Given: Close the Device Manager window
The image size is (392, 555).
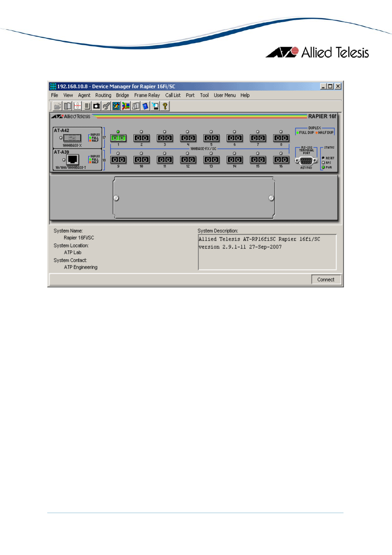Looking at the screenshot, I should 338,86.
